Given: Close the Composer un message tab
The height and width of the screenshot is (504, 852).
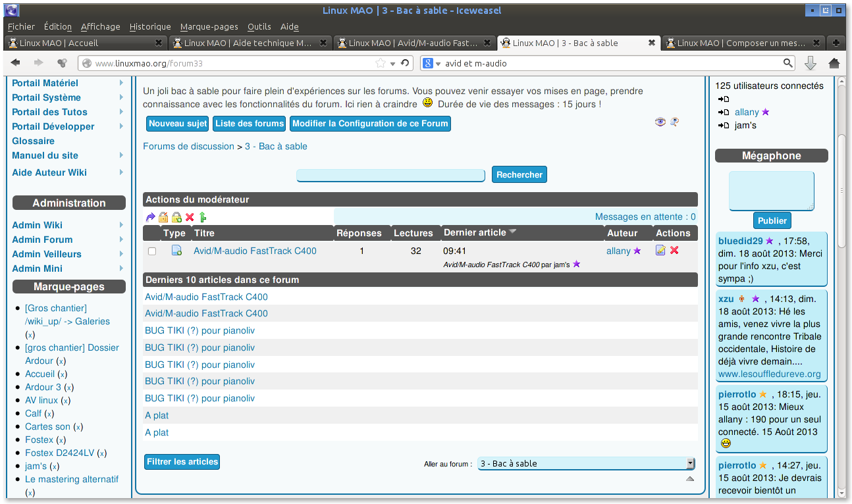Looking at the screenshot, I should (816, 43).
